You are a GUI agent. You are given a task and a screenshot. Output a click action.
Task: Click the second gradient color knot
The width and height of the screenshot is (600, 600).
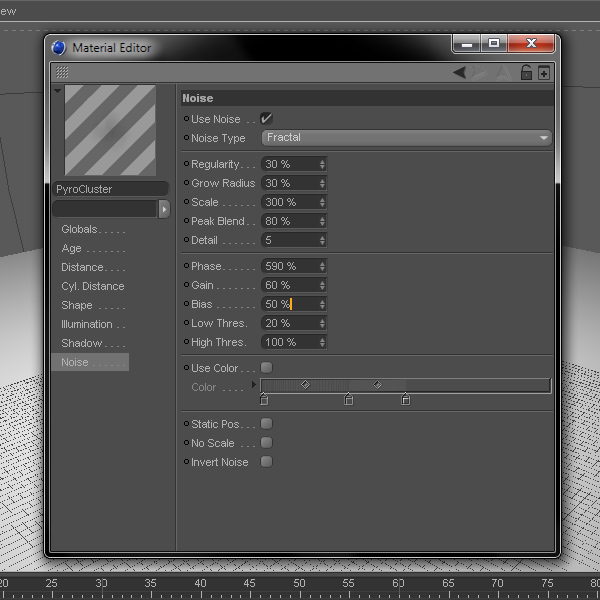coord(349,399)
